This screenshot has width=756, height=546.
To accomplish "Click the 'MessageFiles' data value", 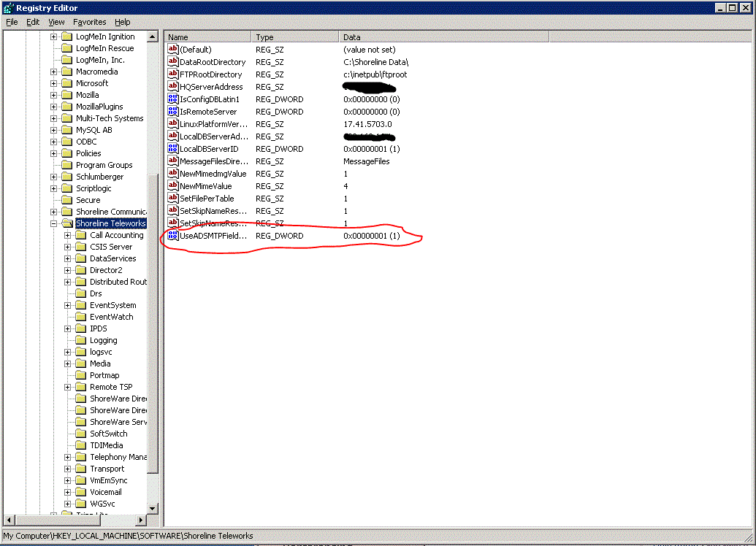I will click(x=367, y=161).
